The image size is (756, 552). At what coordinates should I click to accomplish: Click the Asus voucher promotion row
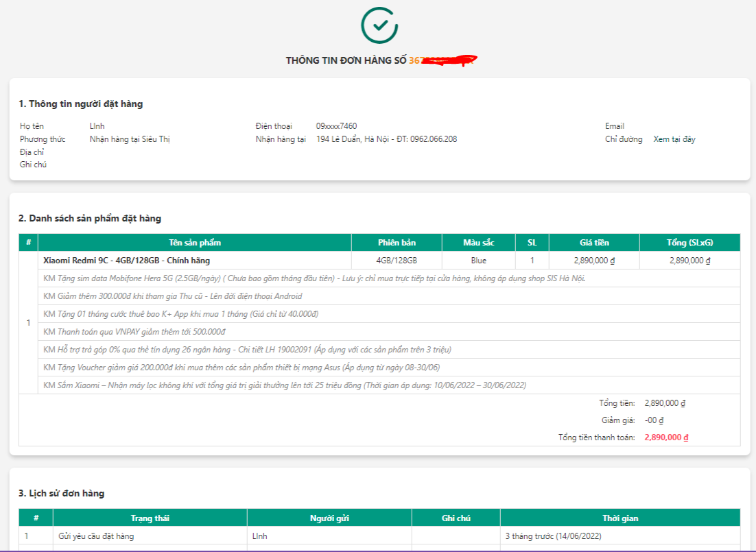coord(241,368)
